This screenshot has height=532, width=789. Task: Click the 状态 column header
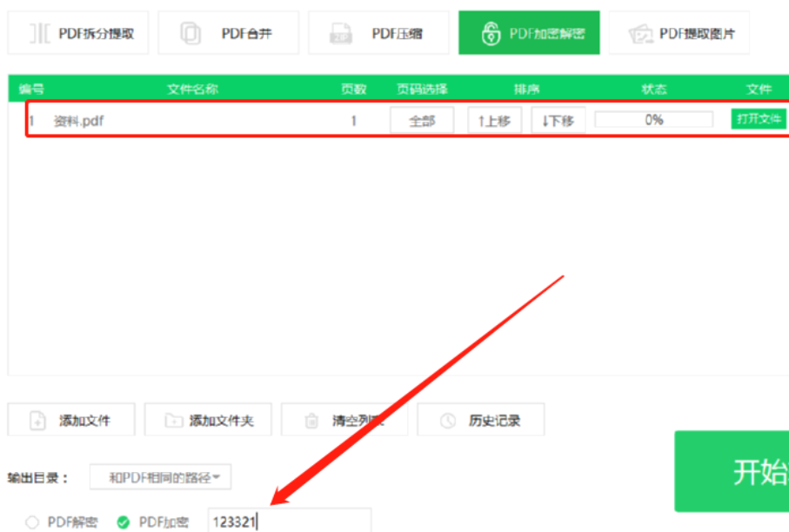click(653, 89)
